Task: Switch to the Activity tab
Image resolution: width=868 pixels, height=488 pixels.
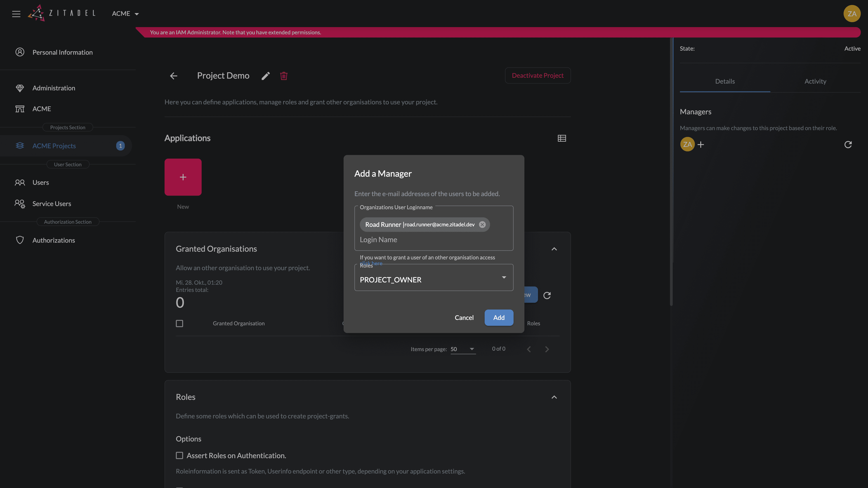Action: pos(815,81)
